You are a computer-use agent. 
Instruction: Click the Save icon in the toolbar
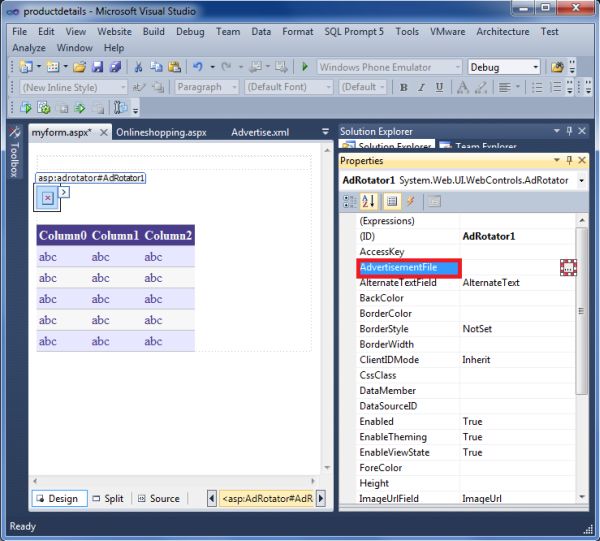coord(97,67)
